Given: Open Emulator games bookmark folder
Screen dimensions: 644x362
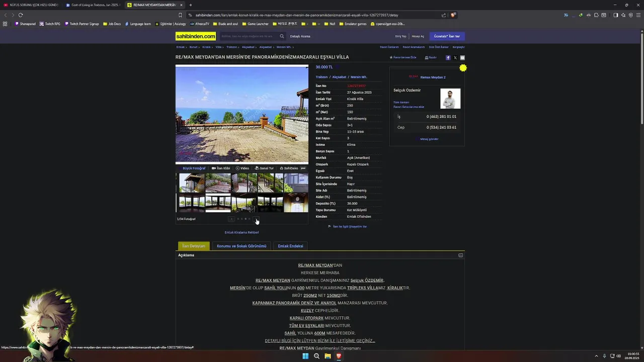Looking at the screenshot, I should [353, 24].
